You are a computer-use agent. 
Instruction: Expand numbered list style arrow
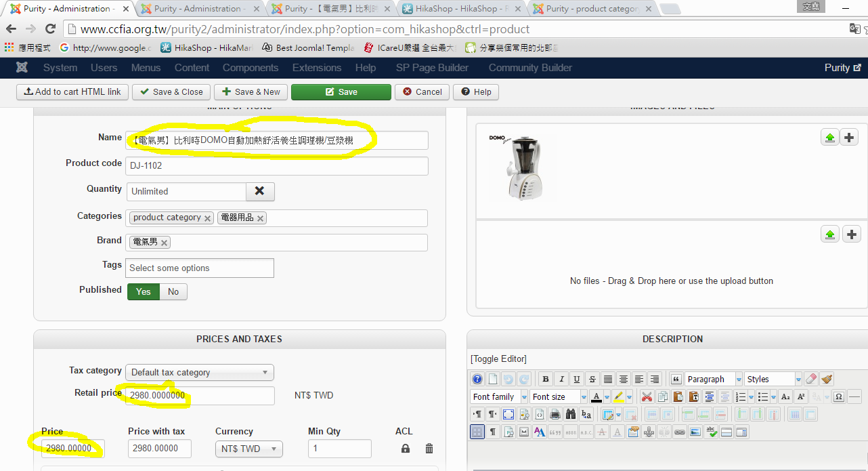click(751, 396)
